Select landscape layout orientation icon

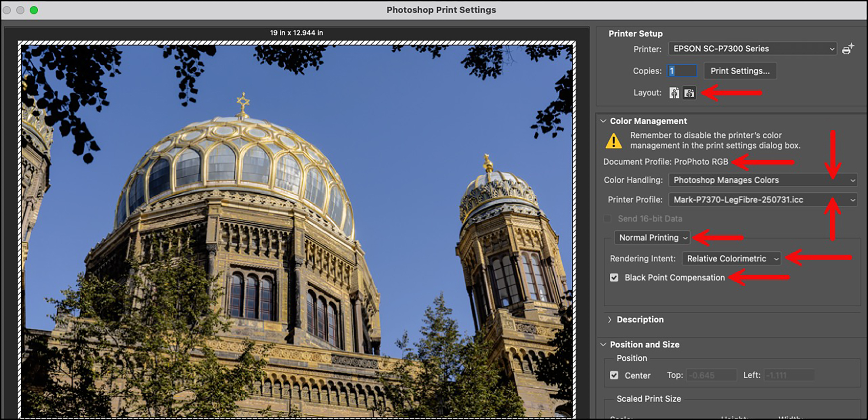click(x=689, y=93)
